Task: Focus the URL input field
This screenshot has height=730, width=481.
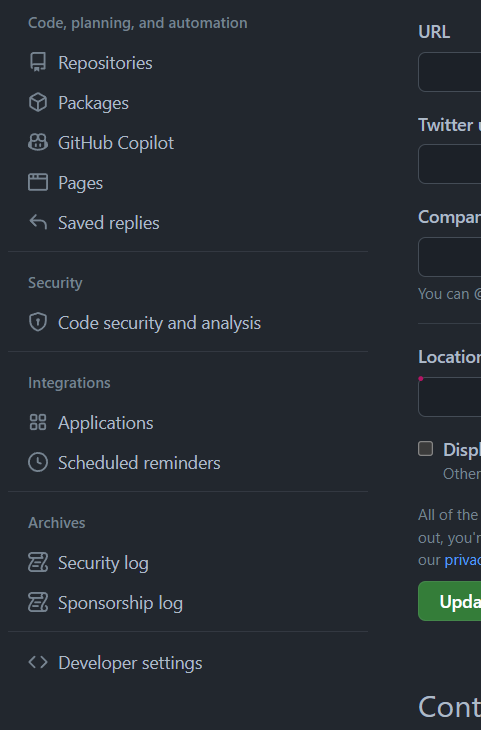Action: click(450, 72)
